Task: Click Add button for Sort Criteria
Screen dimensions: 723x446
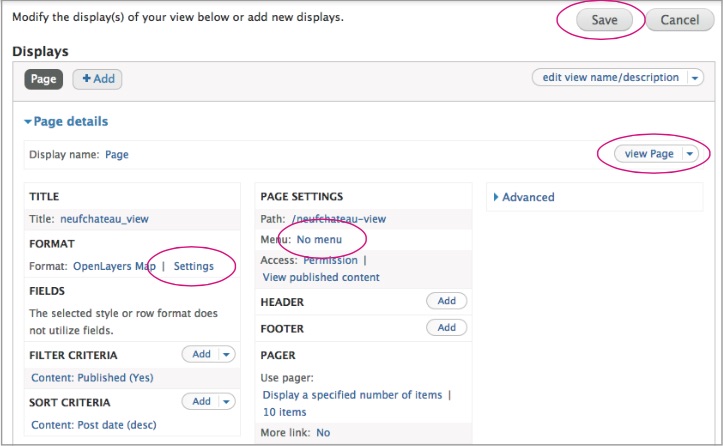Action: [x=202, y=401]
